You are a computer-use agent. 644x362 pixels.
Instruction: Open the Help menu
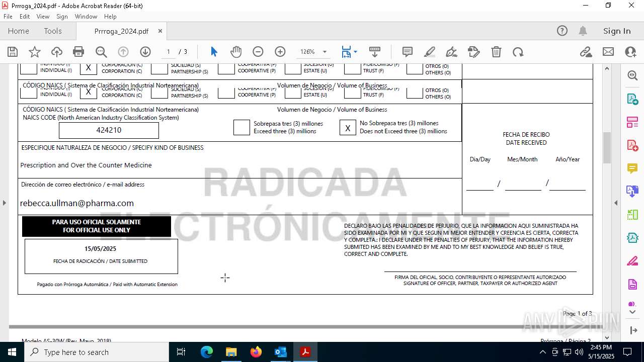[x=110, y=17]
